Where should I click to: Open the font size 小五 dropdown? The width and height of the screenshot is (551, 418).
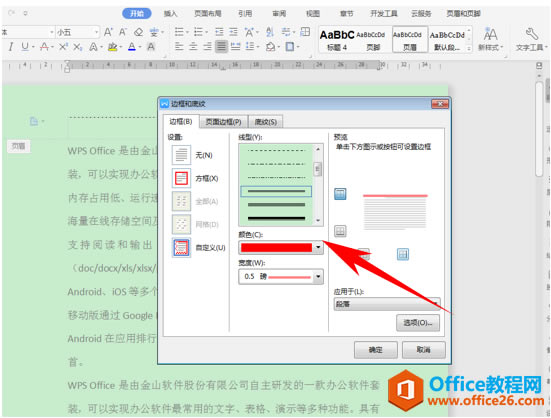(96, 32)
